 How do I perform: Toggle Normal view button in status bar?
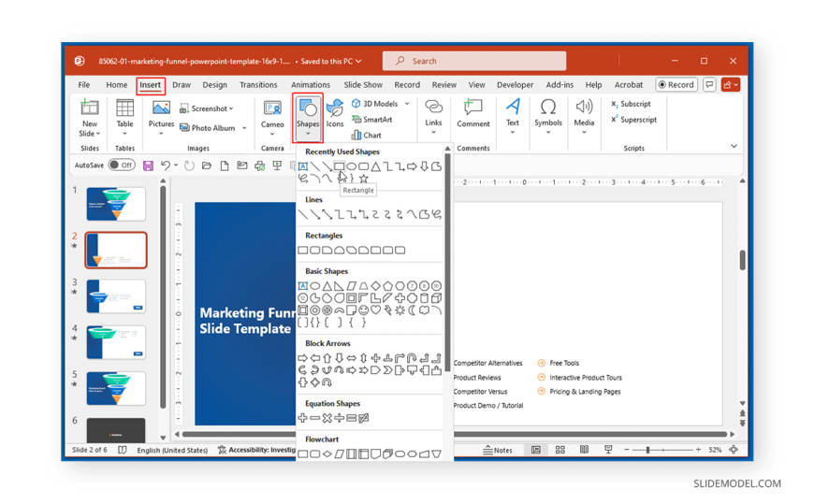tap(536, 450)
